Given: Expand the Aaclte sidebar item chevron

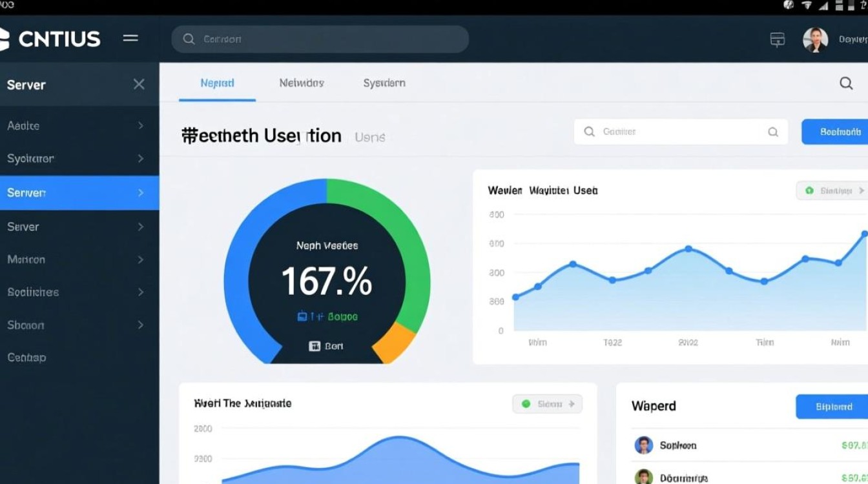Looking at the screenshot, I should point(141,126).
